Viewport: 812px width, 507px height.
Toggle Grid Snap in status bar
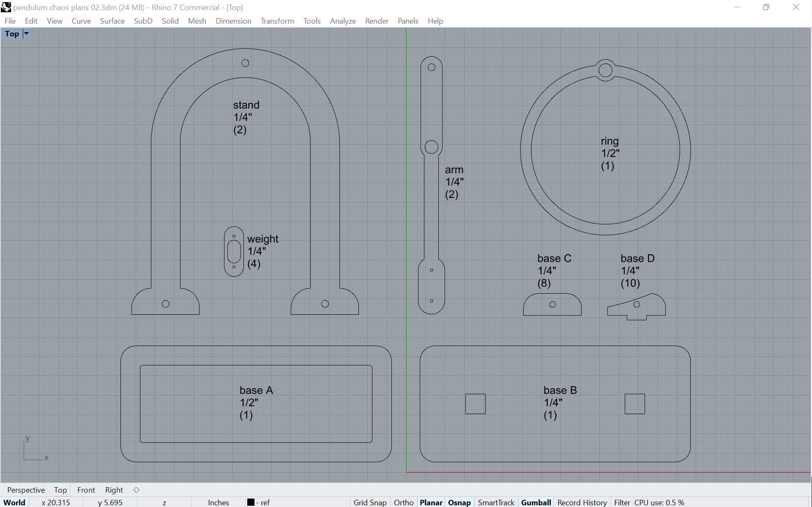370,502
